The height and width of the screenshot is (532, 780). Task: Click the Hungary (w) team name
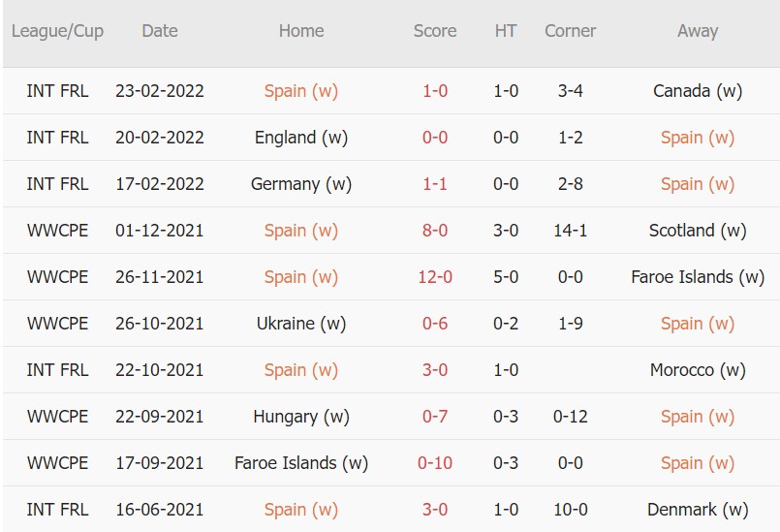(x=300, y=417)
